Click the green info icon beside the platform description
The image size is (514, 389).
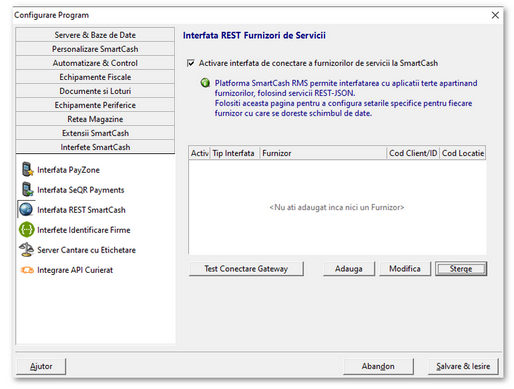[205, 83]
